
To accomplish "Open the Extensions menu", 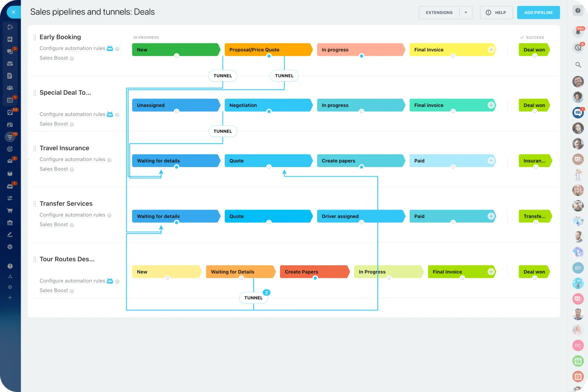I will click(439, 12).
